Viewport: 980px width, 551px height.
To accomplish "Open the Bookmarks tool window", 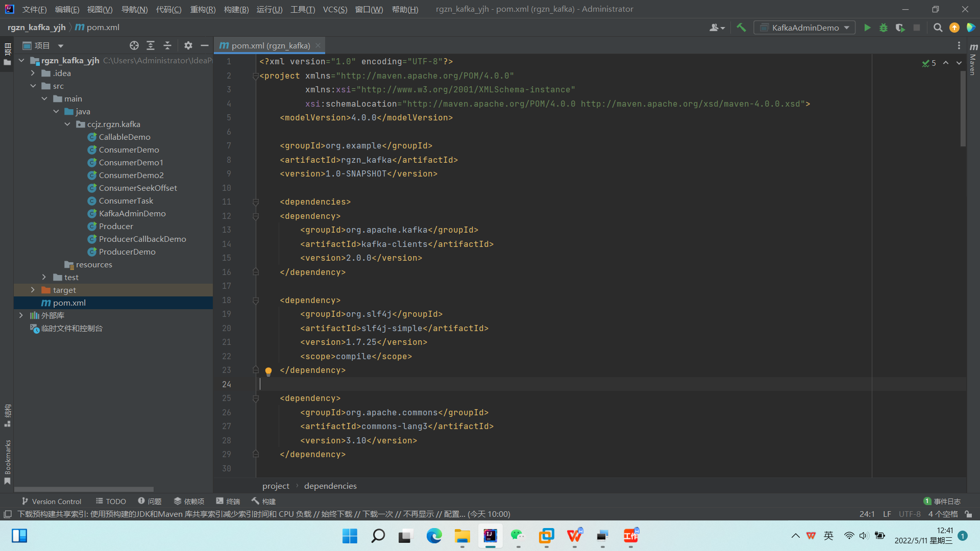I will [x=7, y=462].
